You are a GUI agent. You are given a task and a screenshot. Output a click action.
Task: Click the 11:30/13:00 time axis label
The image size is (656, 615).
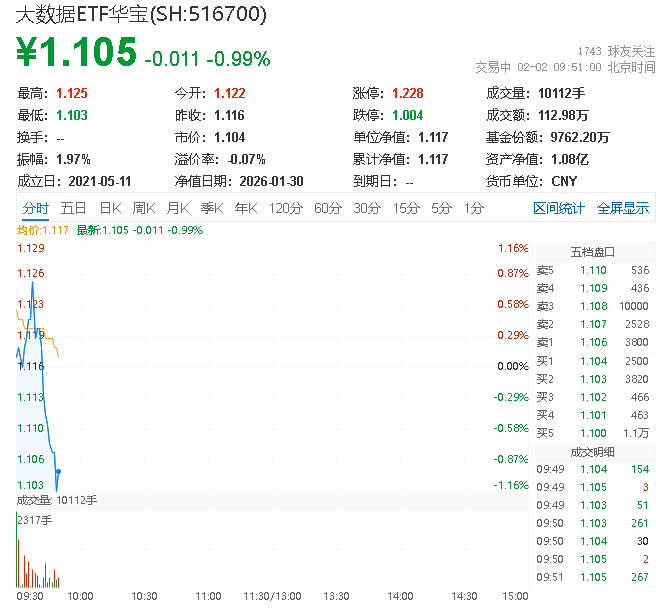click(272, 596)
